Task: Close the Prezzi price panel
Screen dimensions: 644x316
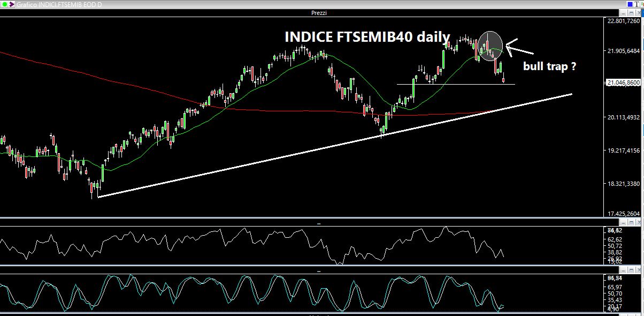Action: tap(639, 13)
